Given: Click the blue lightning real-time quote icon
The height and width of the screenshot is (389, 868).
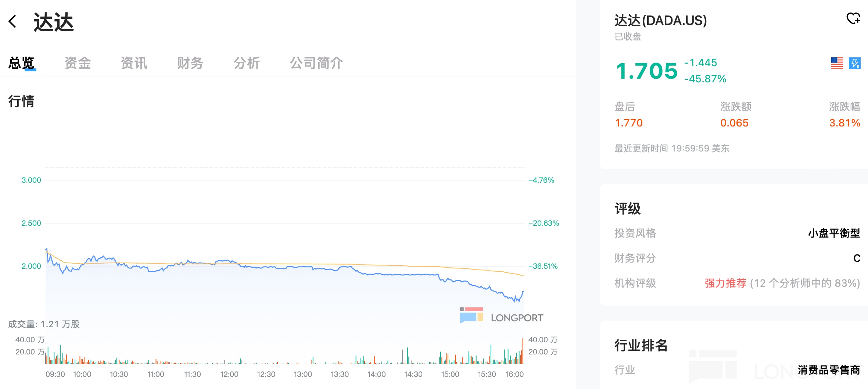Looking at the screenshot, I should click(854, 63).
